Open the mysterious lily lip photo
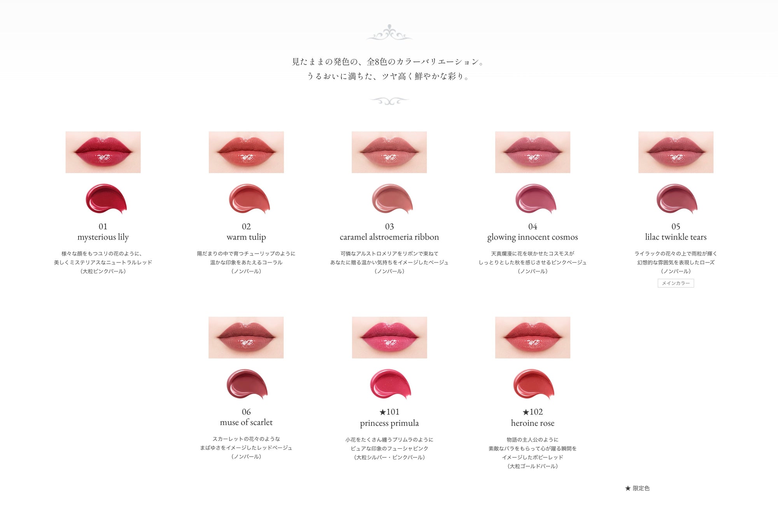778x532 pixels. [103, 152]
